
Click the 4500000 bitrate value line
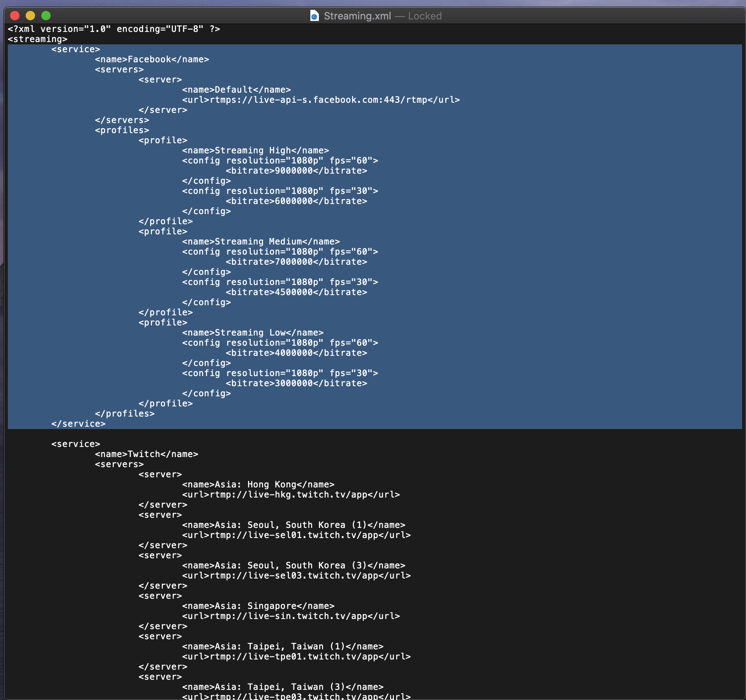point(296,292)
